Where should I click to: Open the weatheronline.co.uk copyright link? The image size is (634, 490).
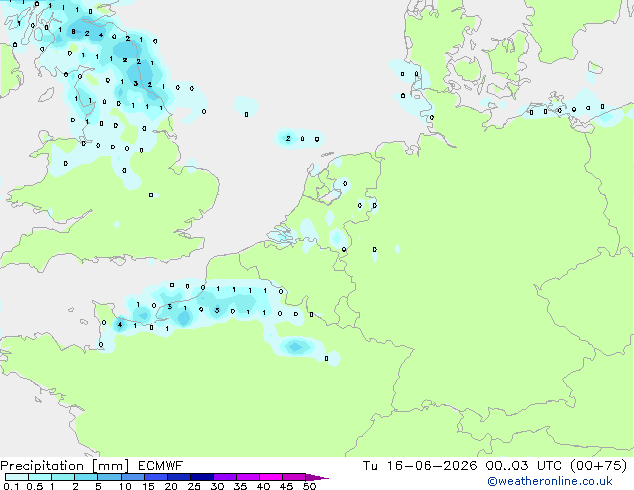point(550,481)
